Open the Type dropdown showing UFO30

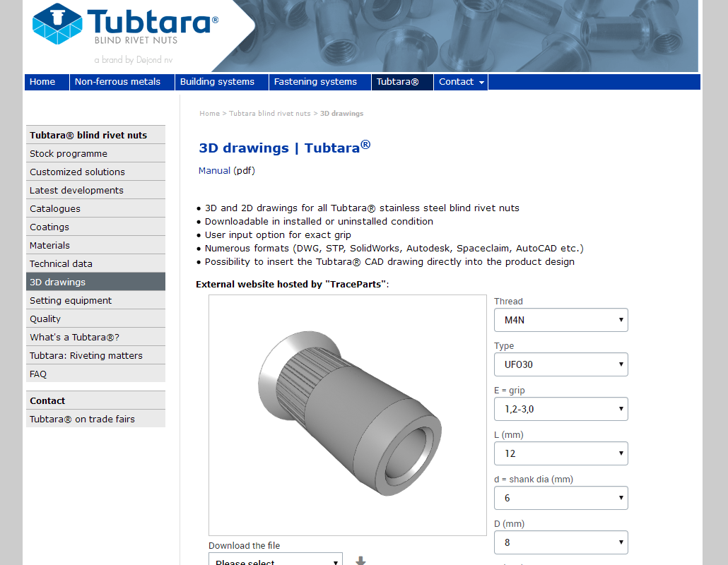[x=560, y=364]
